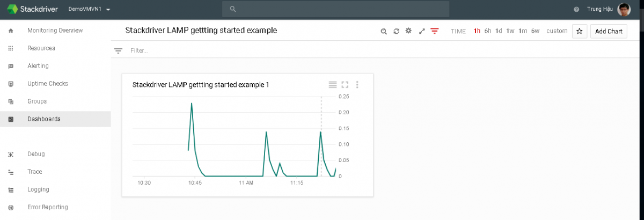Viewport: 644px width, 220px height.
Task: Select the 6h time range
Action: point(488,31)
